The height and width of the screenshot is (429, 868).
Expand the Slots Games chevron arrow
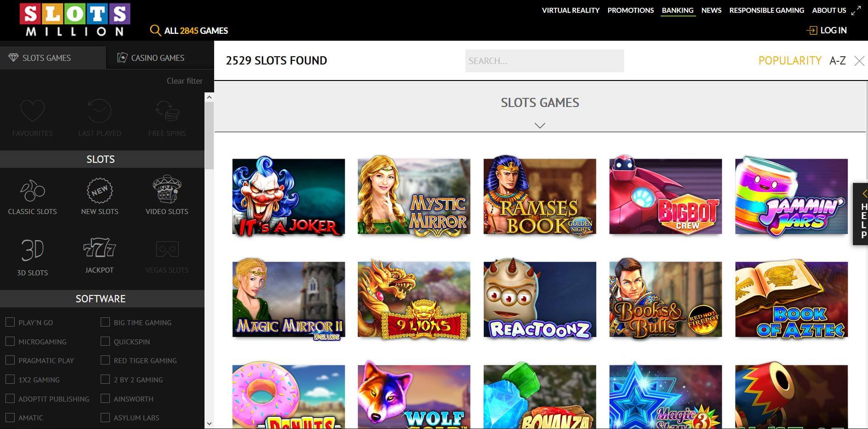coord(539,125)
